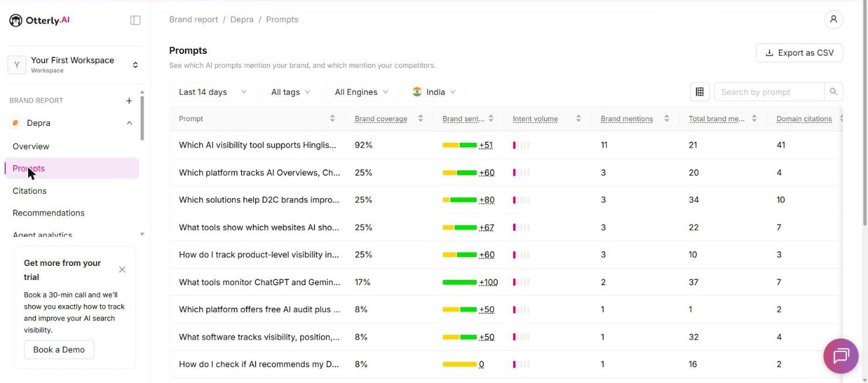This screenshot has height=383, width=868.
Task: Click sentiment bar with score 0
Action: [x=460, y=364]
